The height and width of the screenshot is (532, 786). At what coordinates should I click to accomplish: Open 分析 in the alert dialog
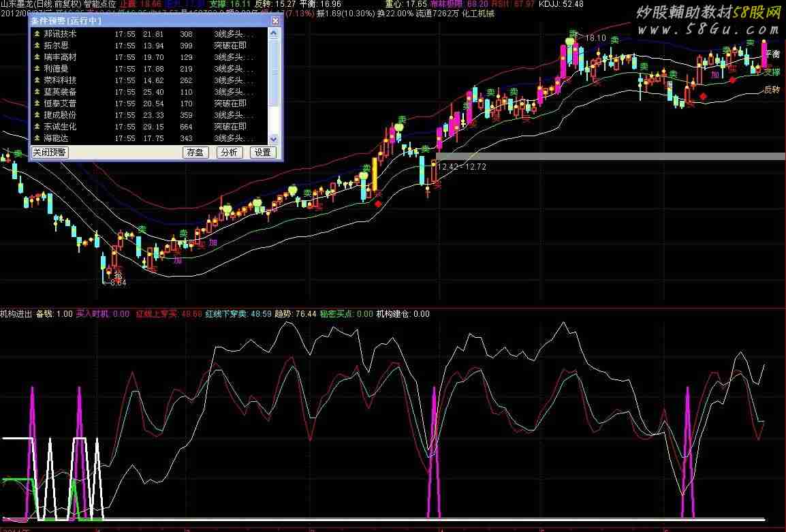pyautogui.click(x=229, y=153)
